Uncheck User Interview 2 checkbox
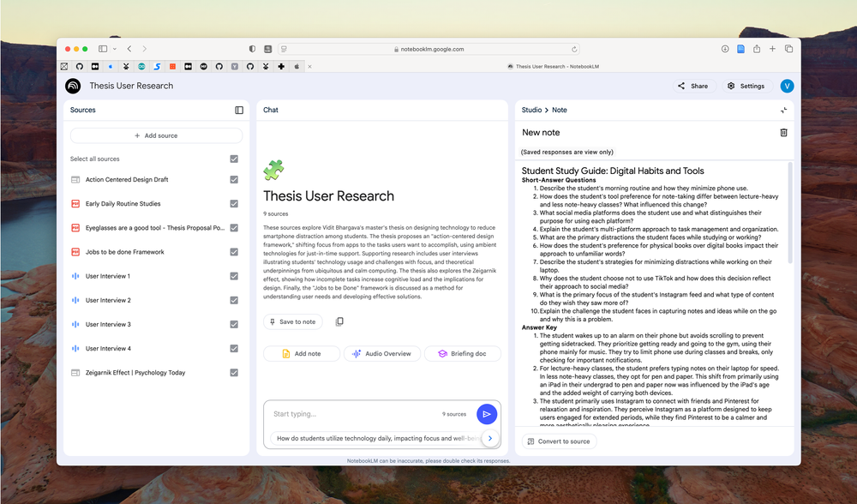Viewport: 857px width, 504px height. tap(234, 300)
